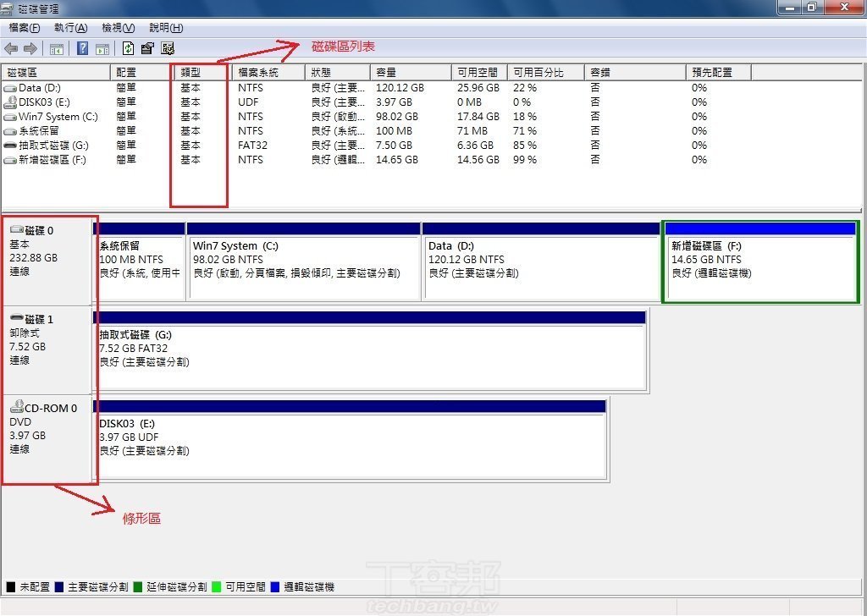Click the 磁碟 1 removable disk icon
Screen dimensions: 867x616
[17, 317]
